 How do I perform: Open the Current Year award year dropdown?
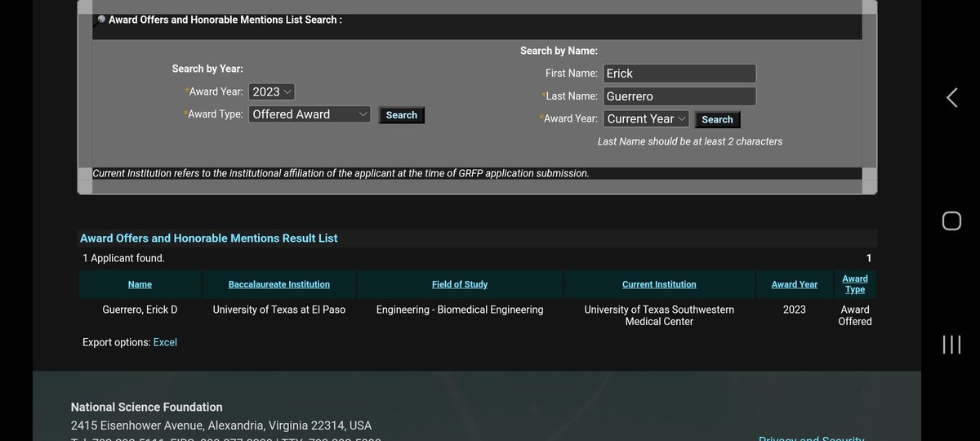click(x=646, y=119)
